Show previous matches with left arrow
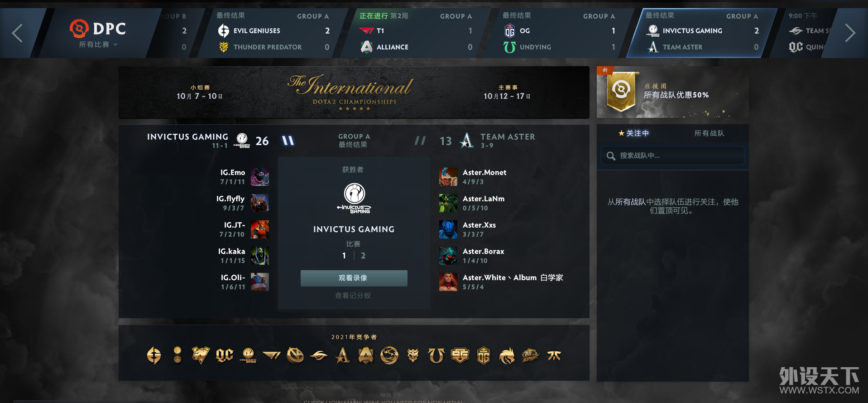The image size is (868, 403). point(17,33)
